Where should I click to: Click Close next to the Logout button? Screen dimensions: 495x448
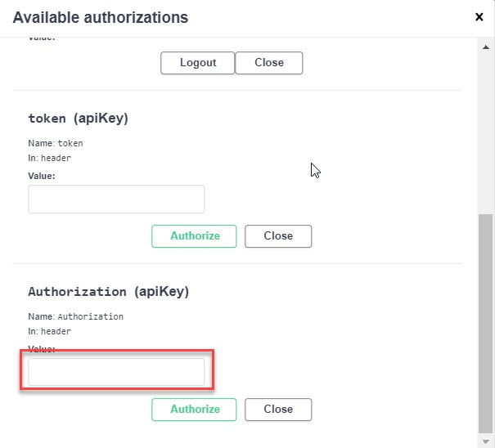coord(269,63)
